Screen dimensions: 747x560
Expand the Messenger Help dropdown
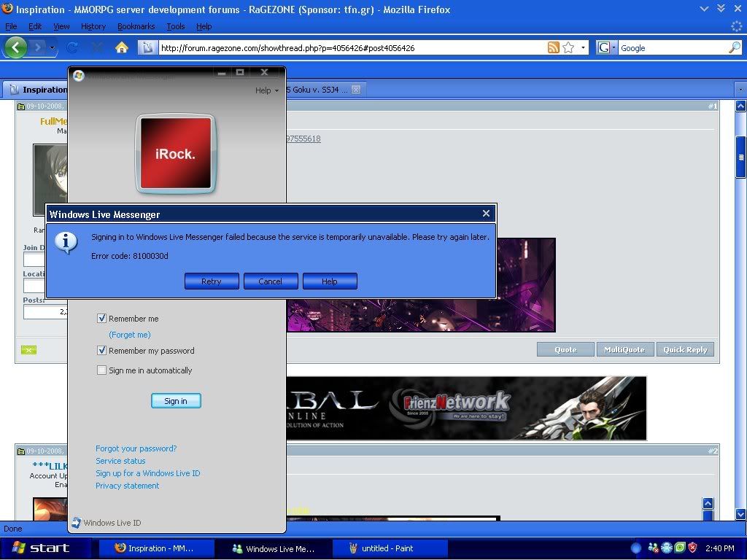click(x=267, y=90)
